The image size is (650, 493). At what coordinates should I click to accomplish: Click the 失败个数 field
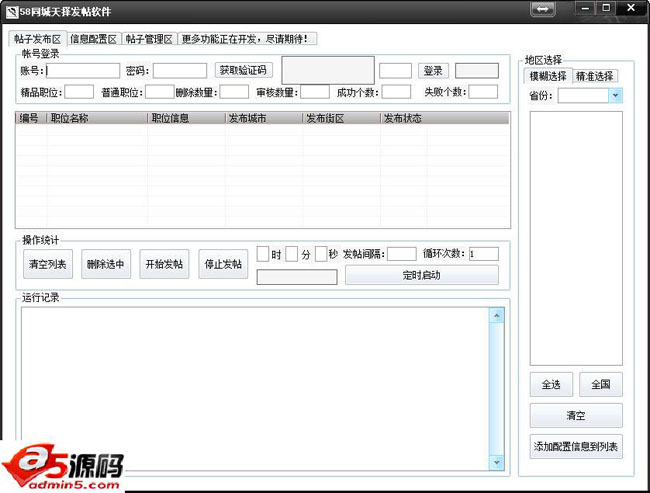[483, 92]
